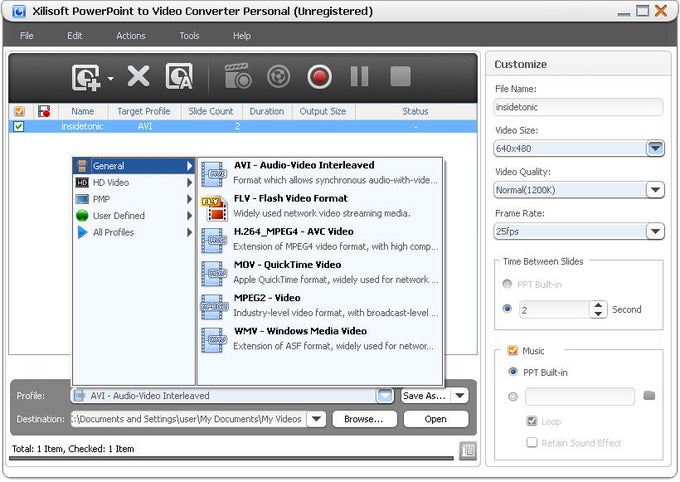Expand the PMP profile category
Screen dimensions: 680x482
(x=134, y=199)
